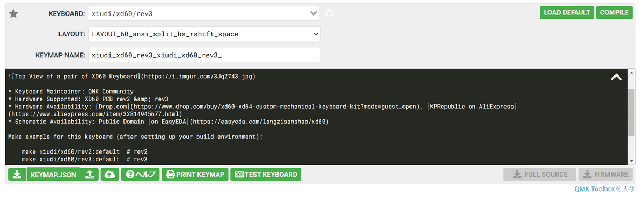644x197 pixels.
Task: Click the FIRMWARE download button
Action: coord(606,175)
